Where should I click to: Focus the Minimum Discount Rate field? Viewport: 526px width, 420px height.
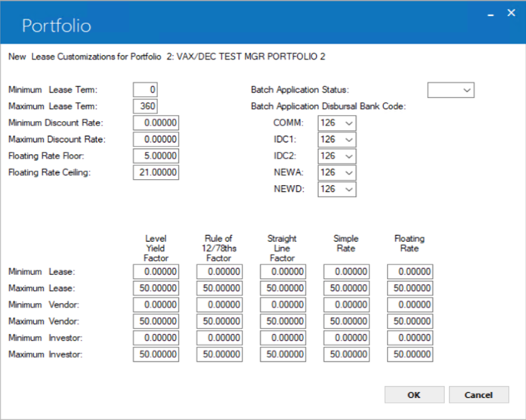click(x=156, y=123)
